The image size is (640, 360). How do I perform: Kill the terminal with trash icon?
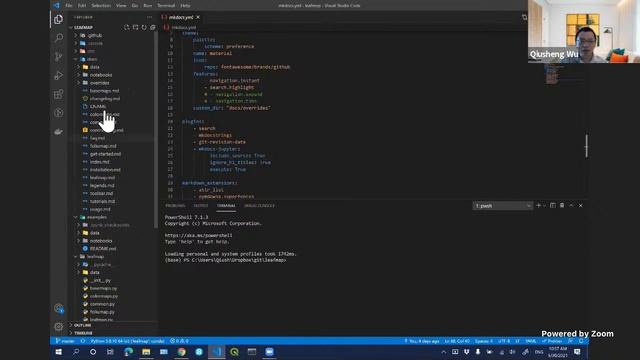pyautogui.click(x=562, y=205)
